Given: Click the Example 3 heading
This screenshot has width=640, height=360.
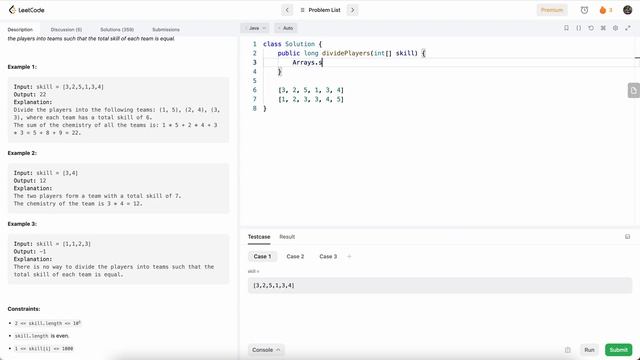Looking at the screenshot, I should pos(22,224).
